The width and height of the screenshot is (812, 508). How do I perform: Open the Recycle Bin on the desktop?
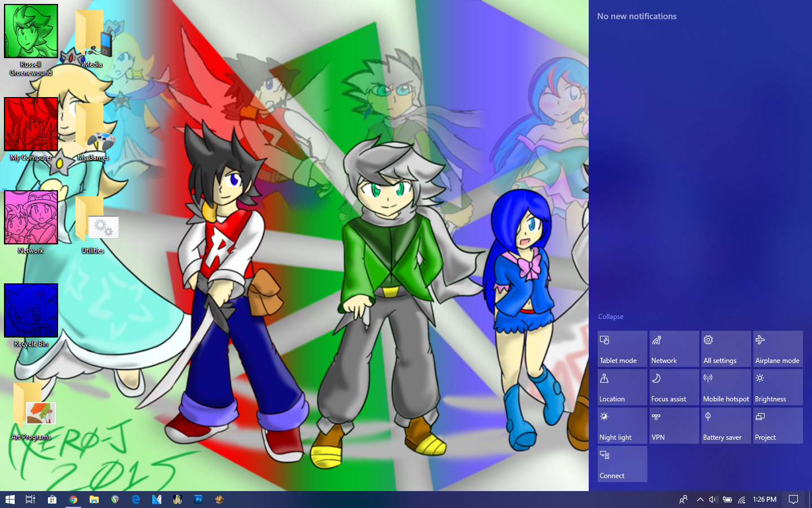click(x=31, y=310)
